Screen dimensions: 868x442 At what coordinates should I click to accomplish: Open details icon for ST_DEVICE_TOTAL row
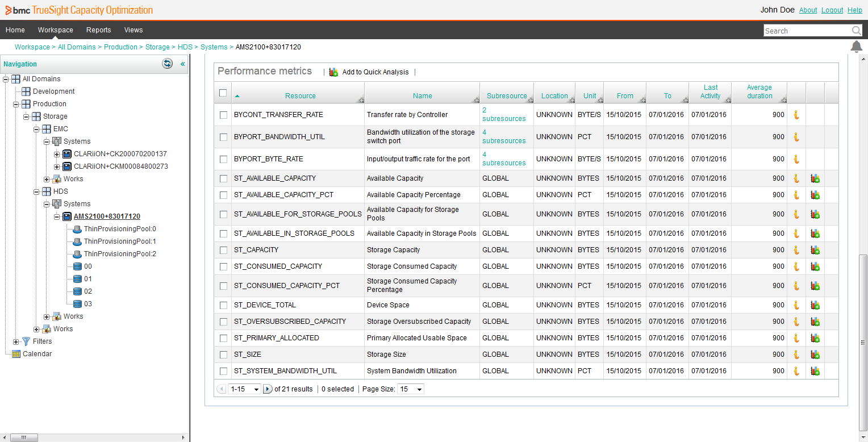tap(796, 305)
